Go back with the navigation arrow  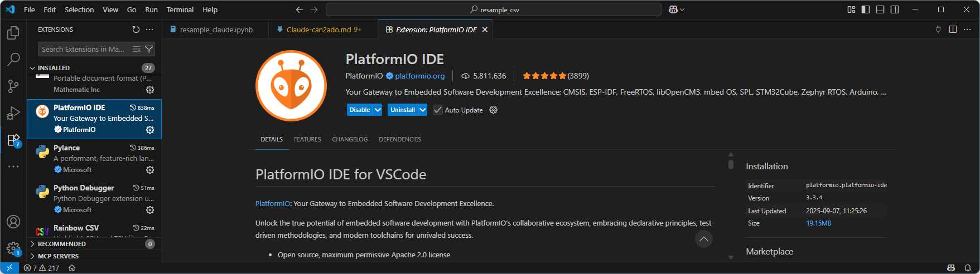(x=300, y=9)
